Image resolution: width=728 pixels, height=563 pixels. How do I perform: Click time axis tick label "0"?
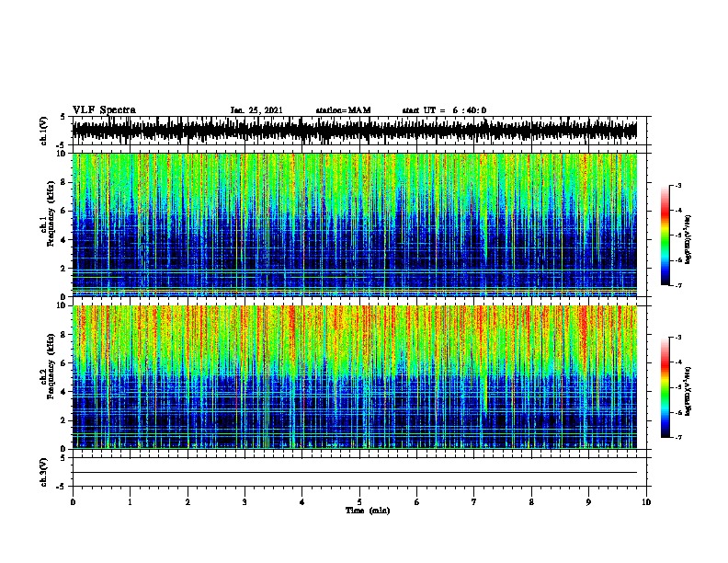[x=73, y=502]
